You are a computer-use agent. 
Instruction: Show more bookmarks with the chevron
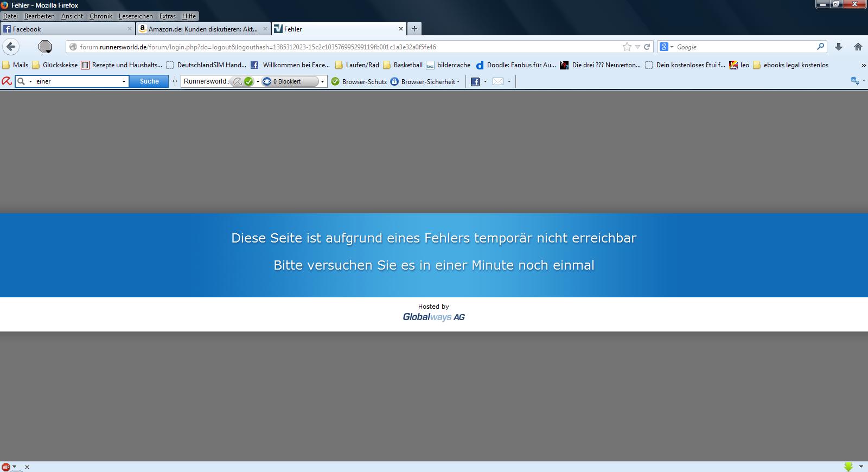click(863, 65)
